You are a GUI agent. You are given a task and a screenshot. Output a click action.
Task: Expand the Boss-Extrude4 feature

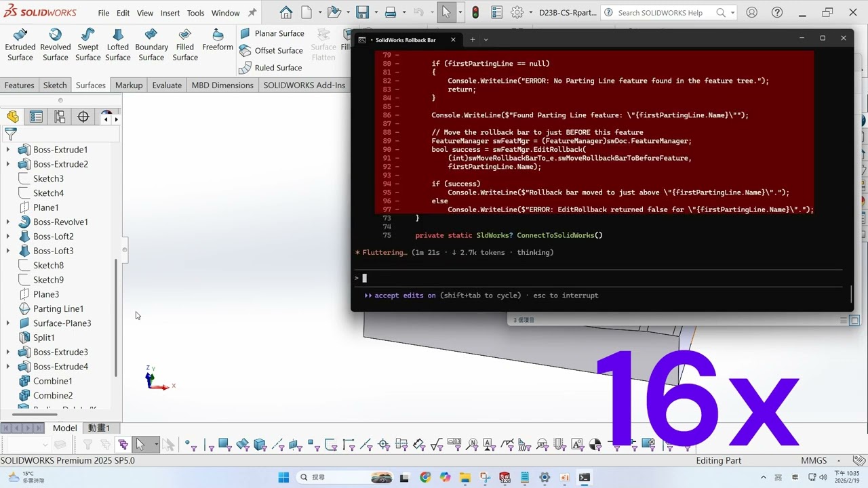coord(8,366)
